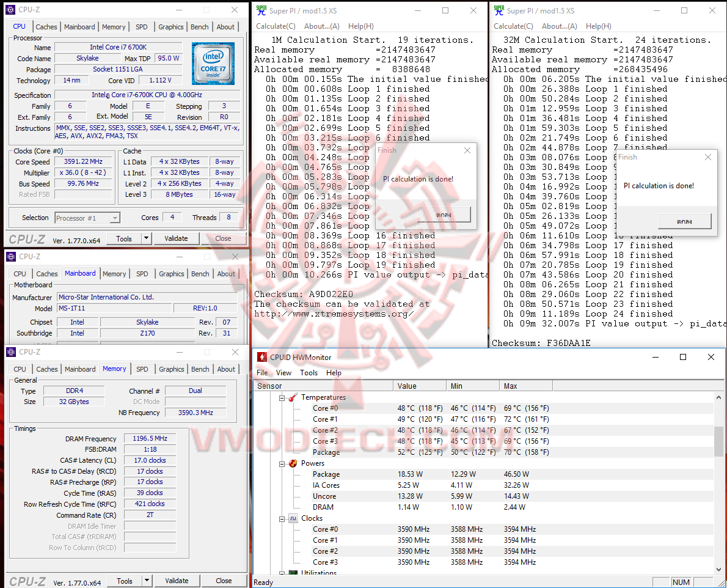The width and height of the screenshot is (727, 588).
Task: Open the File menu in HWMonitor
Action: (x=262, y=373)
